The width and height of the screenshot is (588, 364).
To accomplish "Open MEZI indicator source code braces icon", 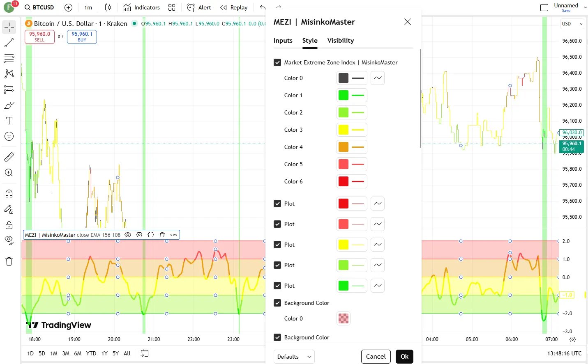I will (x=151, y=235).
